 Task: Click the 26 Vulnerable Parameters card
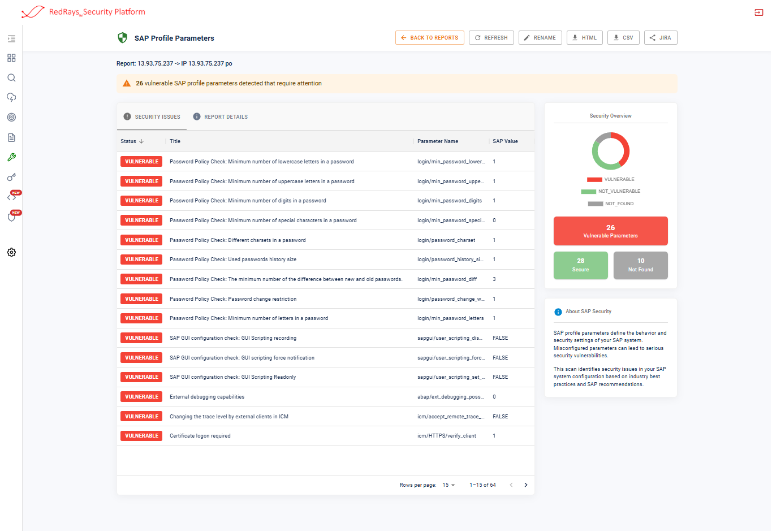click(611, 231)
